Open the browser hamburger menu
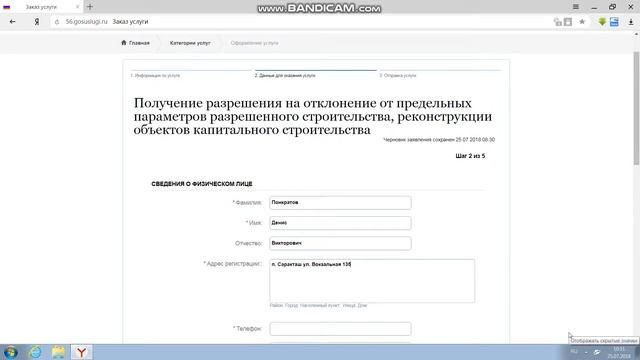Image resolution: width=640 pixels, height=360 pixels. pos(576,7)
